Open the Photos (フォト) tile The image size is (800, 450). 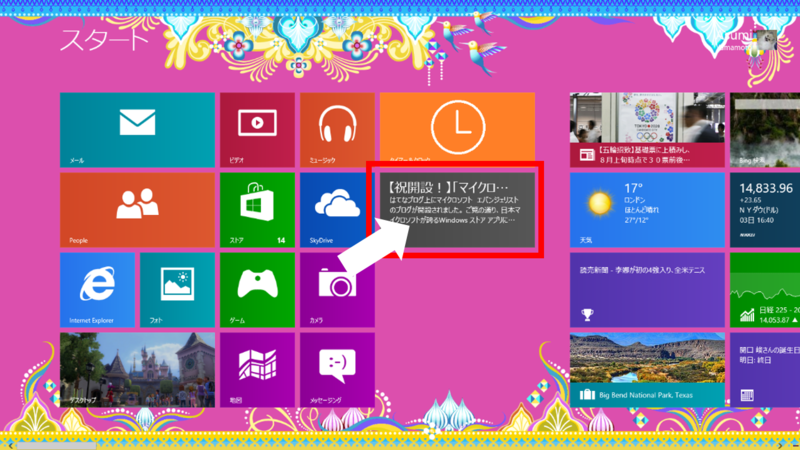click(x=177, y=290)
